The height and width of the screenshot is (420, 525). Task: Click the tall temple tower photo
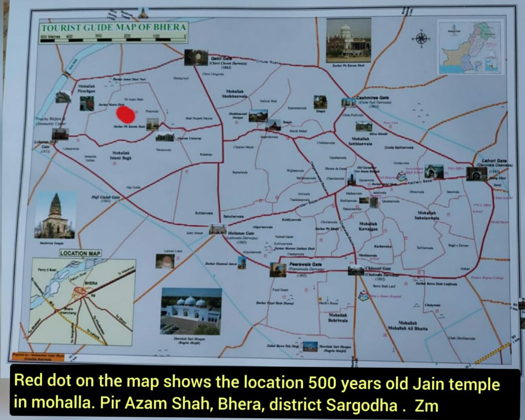pos(55,216)
